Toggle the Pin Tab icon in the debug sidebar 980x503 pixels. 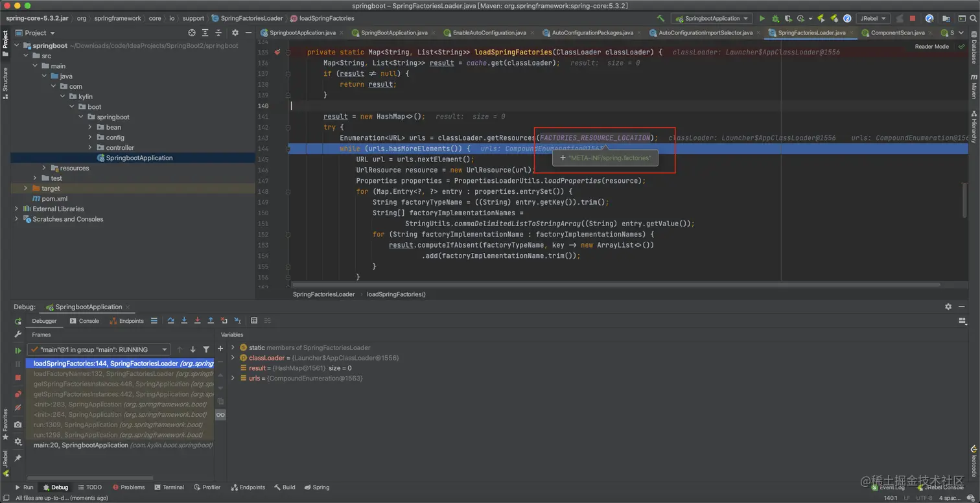pyautogui.click(x=17, y=458)
